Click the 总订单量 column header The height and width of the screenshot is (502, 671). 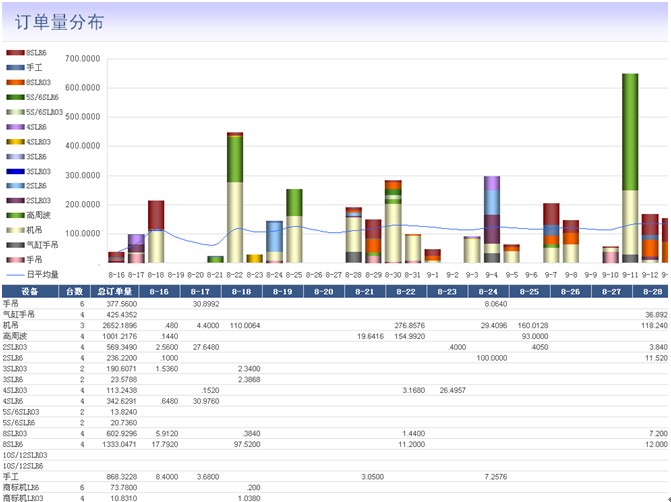coord(112,291)
